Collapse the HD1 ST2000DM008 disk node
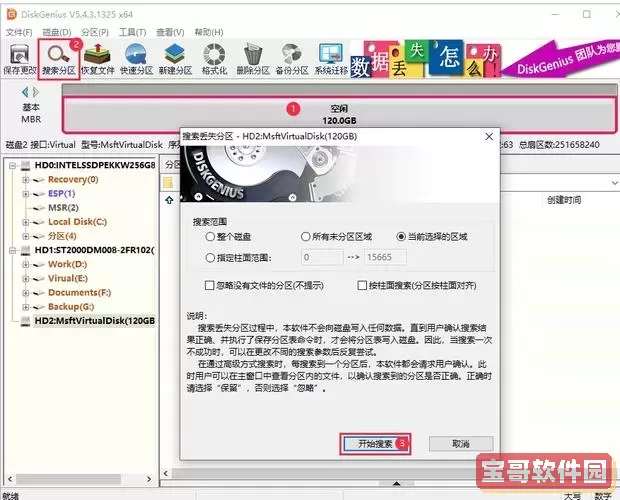The height and width of the screenshot is (500, 620). pyautogui.click(x=13, y=250)
